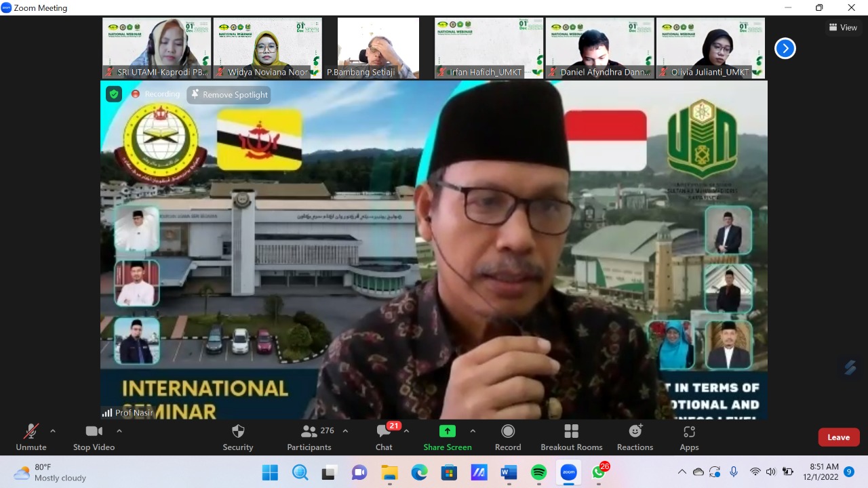The height and width of the screenshot is (488, 868).
Task: Open File Explorer from taskbar
Action: [389, 472]
